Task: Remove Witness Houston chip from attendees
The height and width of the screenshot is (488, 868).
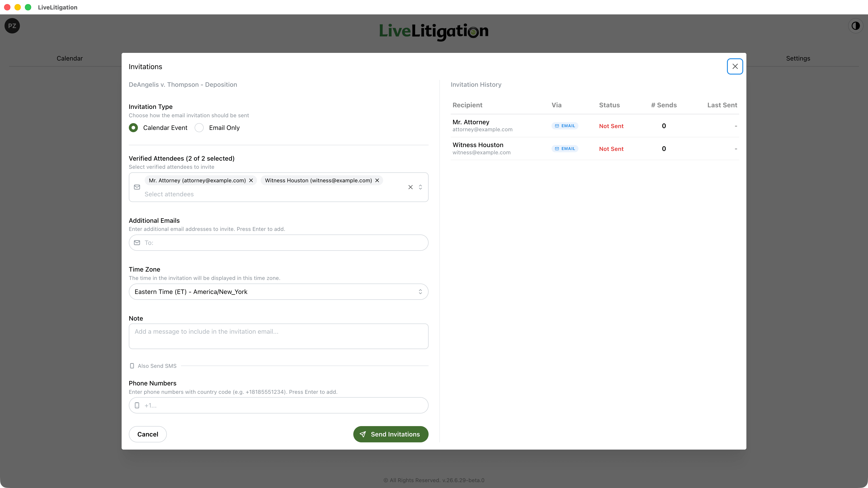Action: tap(377, 181)
